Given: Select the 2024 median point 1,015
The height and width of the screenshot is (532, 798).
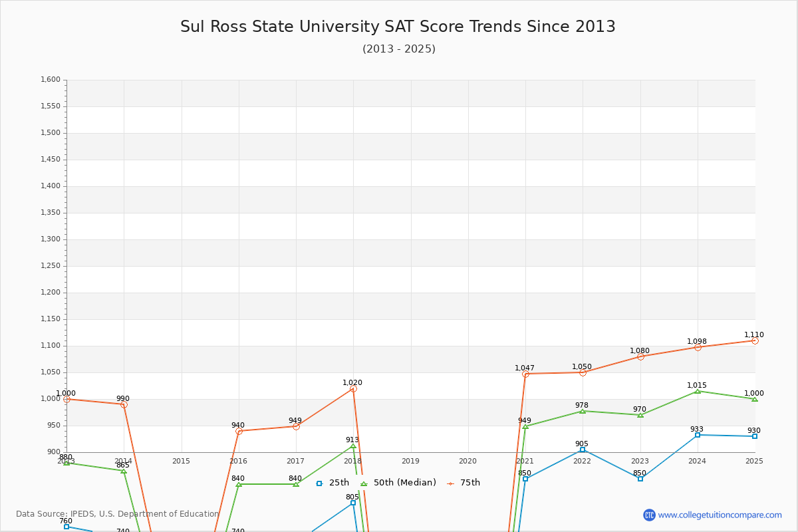Looking at the screenshot, I should [698, 391].
